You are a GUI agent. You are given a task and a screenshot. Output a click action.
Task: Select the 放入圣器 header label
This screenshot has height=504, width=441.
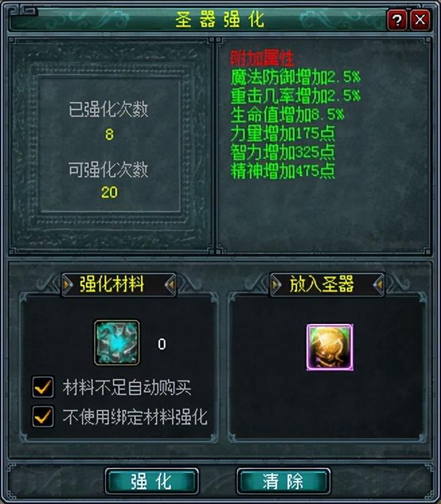321,284
